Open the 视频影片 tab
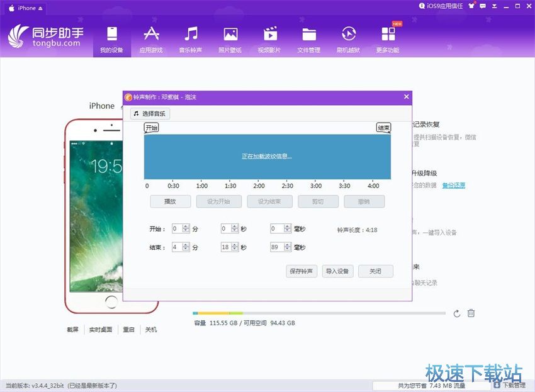This screenshot has height=392, width=535. click(x=269, y=40)
